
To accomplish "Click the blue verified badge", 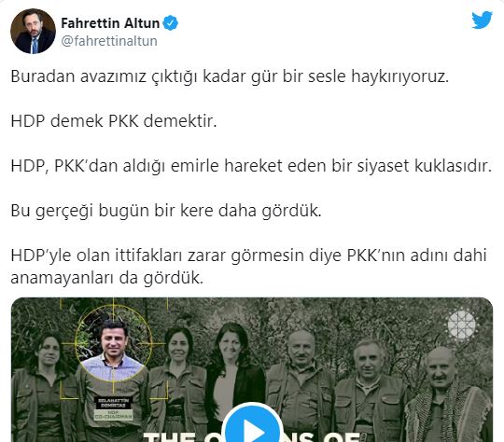I will pos(171,23).
